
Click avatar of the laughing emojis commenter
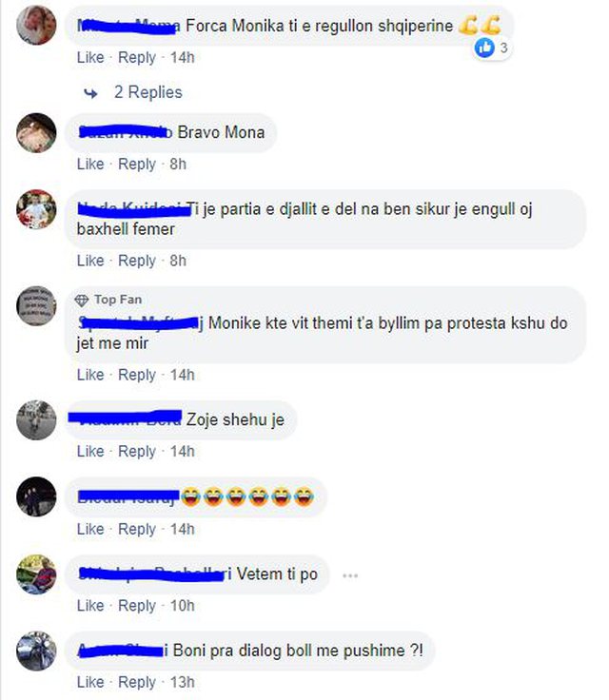point(36,496)
